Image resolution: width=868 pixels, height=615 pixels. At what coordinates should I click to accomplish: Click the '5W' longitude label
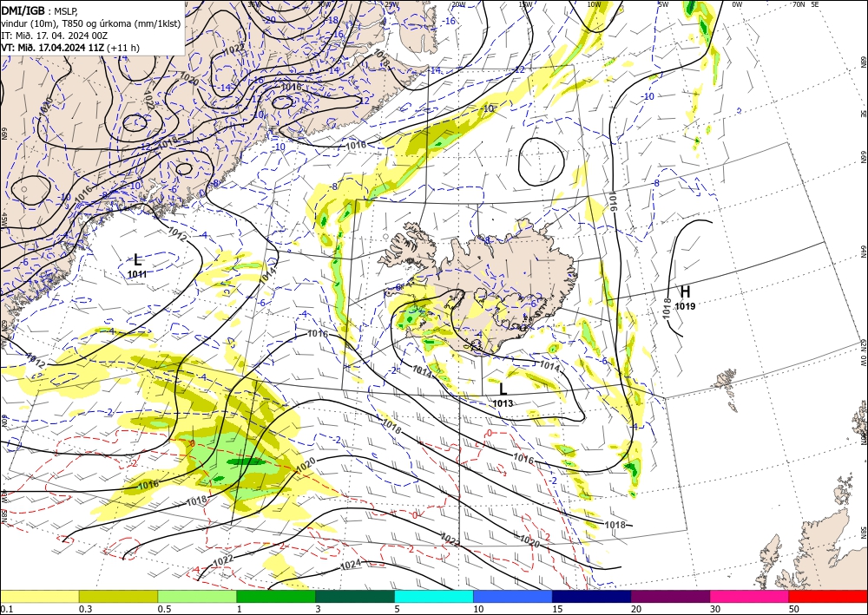[663, 4]
